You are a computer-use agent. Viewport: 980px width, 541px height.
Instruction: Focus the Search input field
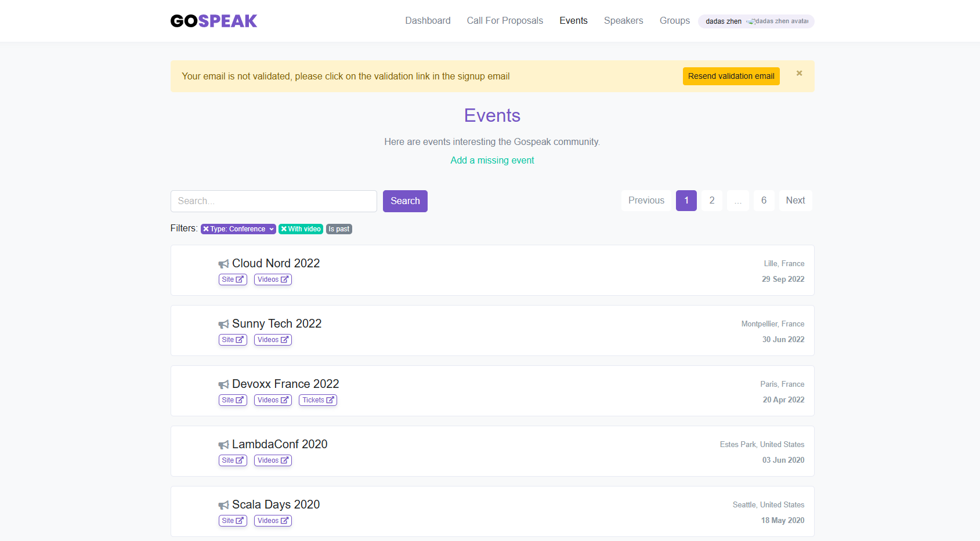click(274, 201)
